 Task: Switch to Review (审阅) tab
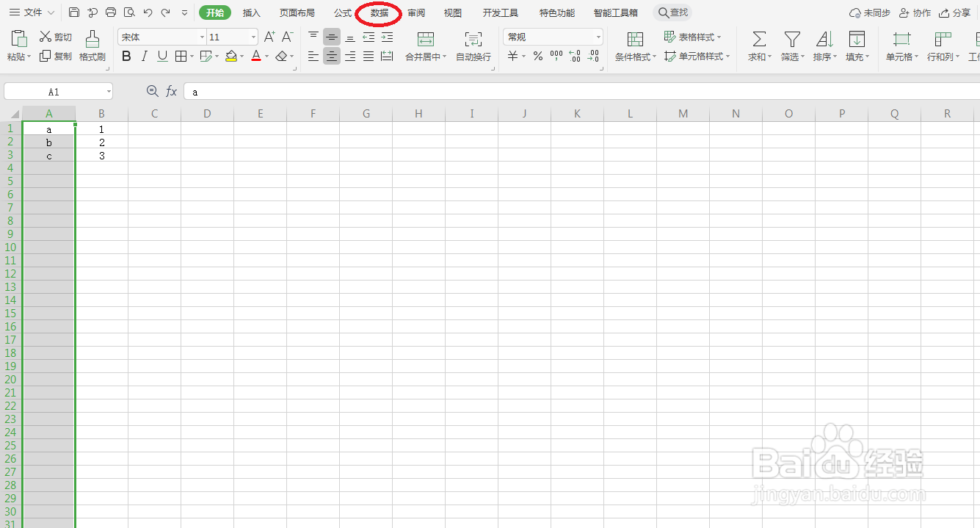[x=416, y=12]
